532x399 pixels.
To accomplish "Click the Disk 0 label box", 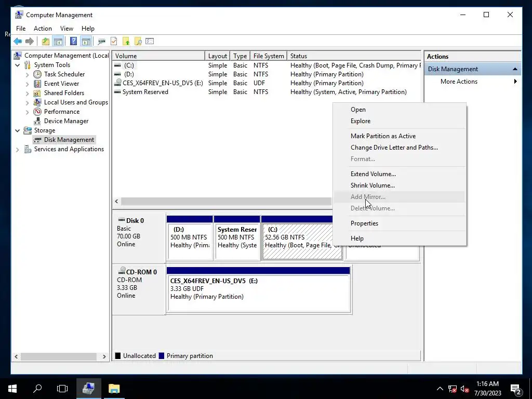I will (x=139, y=238).
